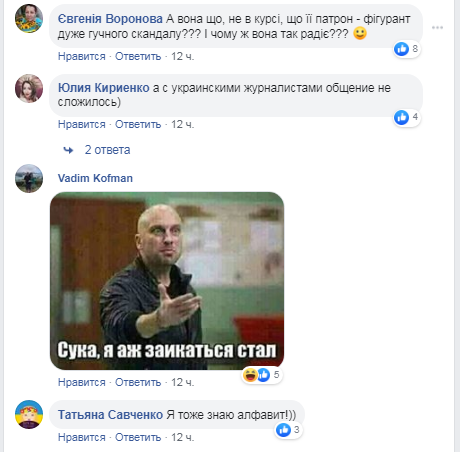Click the 12 ч. timestamp under Кириенко's comment
This screenshot has width=460, height=452.
click(x=182, y=124)
